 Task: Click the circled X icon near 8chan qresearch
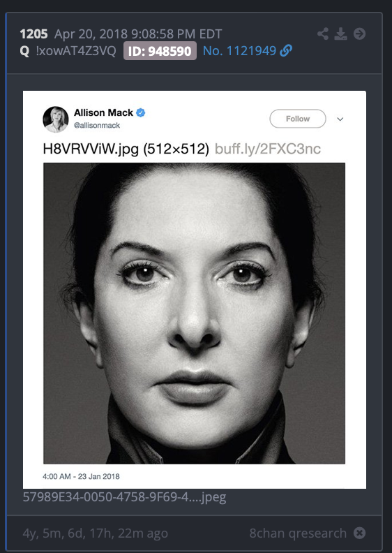point(359,533)
